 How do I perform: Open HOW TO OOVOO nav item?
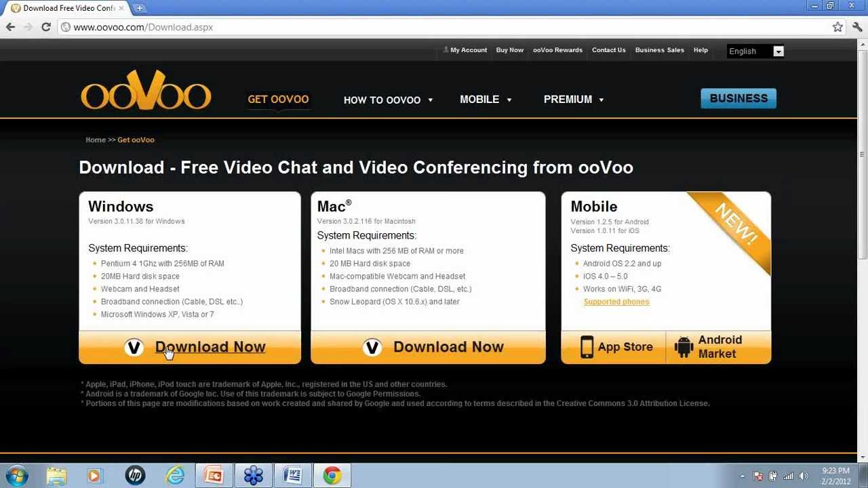(x=382, y=100)
